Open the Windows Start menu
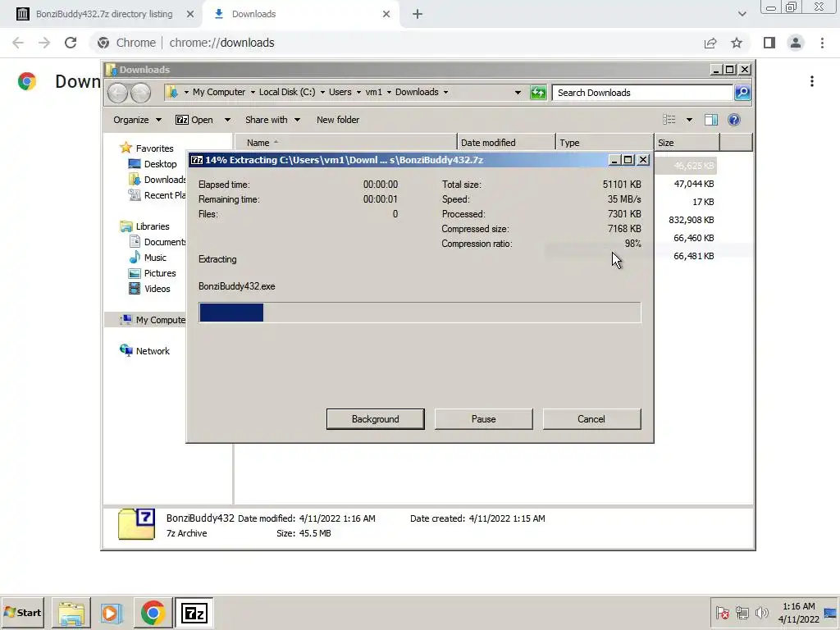This screenshot has width=840, height=630. 22,612
